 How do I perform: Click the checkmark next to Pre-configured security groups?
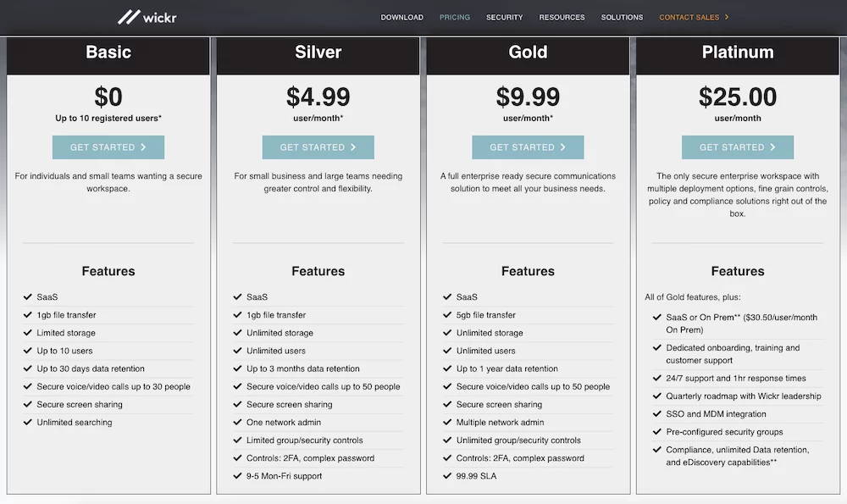[x=657, y=432]
